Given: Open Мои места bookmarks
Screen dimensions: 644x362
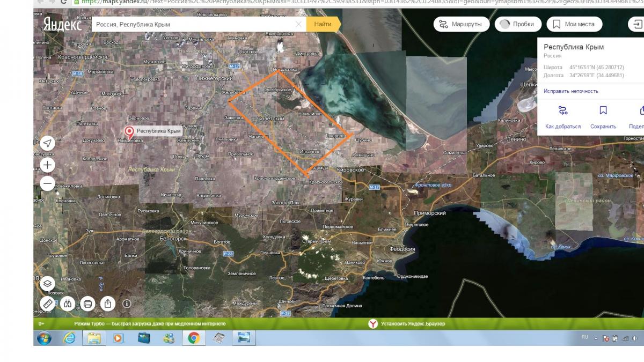Looking at the screenshot, I should (574, 24).
